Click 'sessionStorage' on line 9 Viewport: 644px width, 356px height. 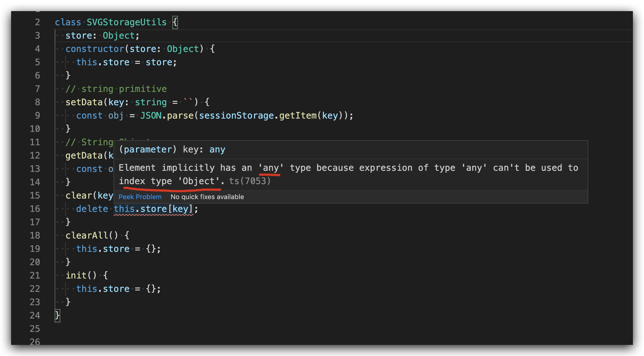click(236, 116)
